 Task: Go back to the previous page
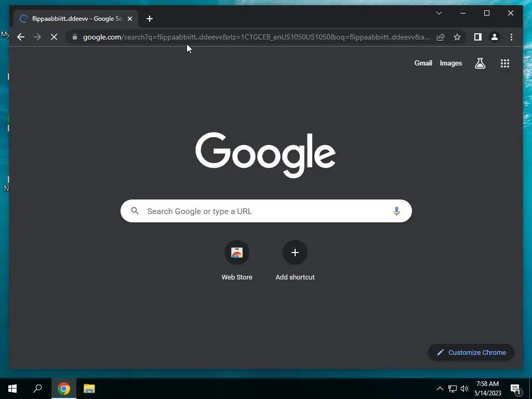click(x=21, y=37)
